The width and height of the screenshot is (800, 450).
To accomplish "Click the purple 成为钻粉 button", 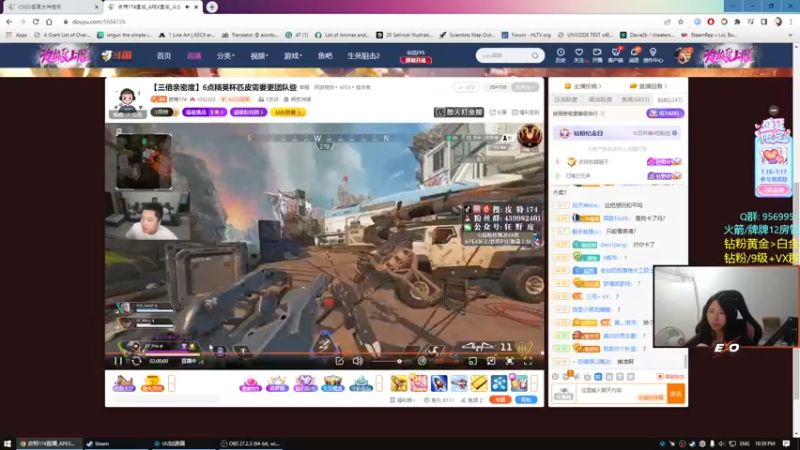I will 665,113.
